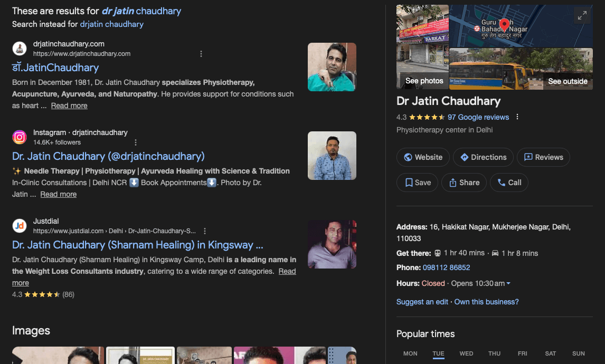Open the three-dot menu beside the Justdial URL
The width and height of the screenshot is (605, 364).
point(205,231)
